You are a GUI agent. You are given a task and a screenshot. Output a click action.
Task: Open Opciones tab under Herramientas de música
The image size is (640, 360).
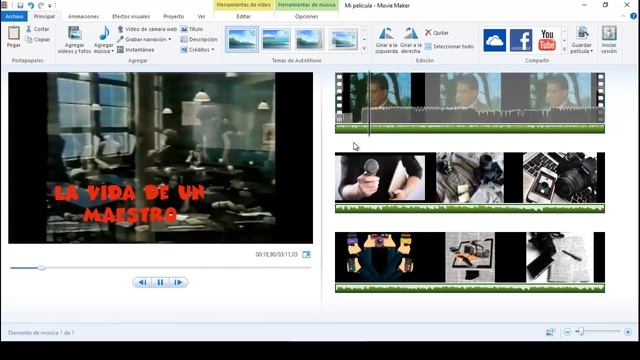(307, 16)
